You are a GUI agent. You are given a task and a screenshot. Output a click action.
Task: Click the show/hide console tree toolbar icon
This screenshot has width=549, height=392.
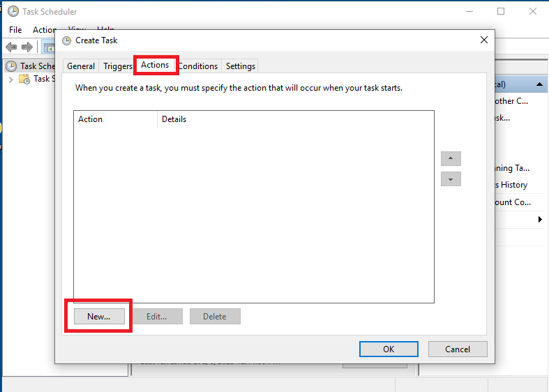(49, 47)
